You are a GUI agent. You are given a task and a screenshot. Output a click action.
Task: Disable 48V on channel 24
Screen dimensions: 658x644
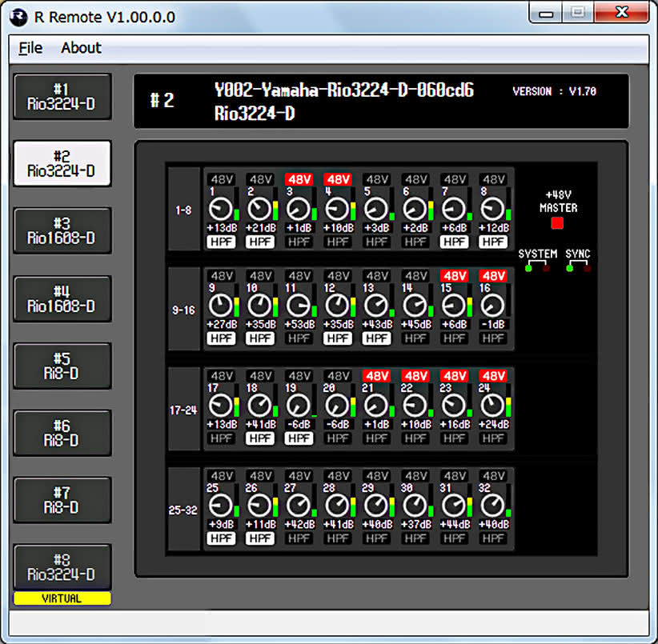point(493,376)
